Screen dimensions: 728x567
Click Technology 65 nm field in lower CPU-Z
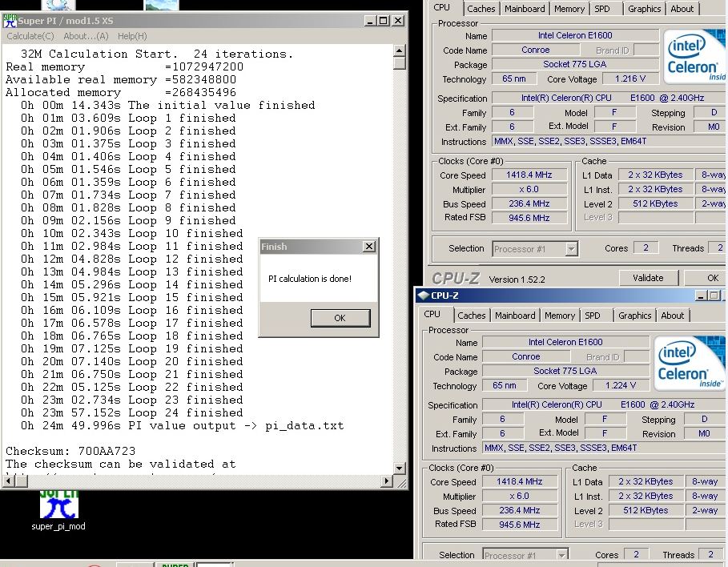point(505,385)
